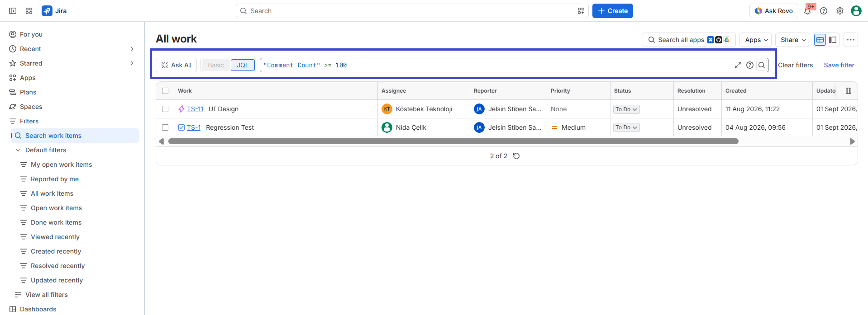Image resolution: width=868 pixels, height=315 pixels.
Task: Open the Done work items filter
Action: click(56, 222)
